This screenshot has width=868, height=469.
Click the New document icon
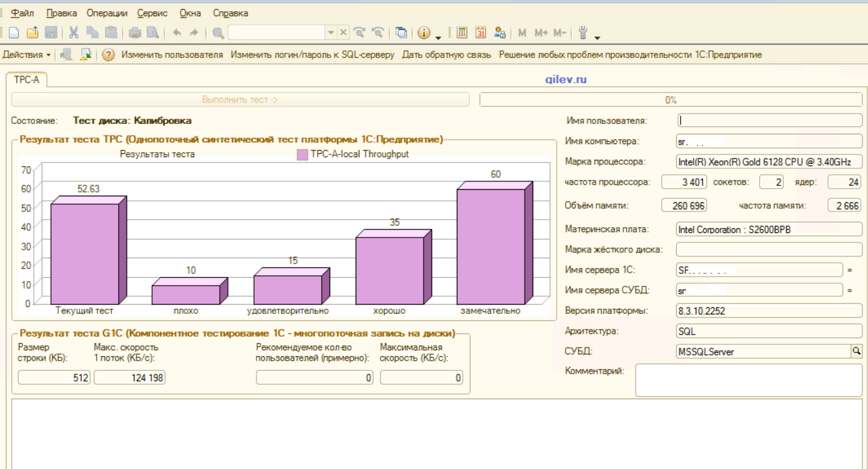tap(14, 32)
